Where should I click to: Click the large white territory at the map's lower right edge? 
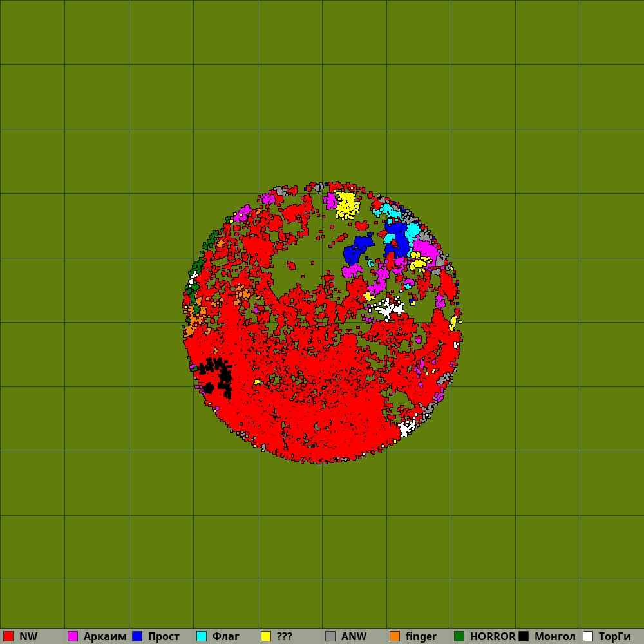pos(406,428)
